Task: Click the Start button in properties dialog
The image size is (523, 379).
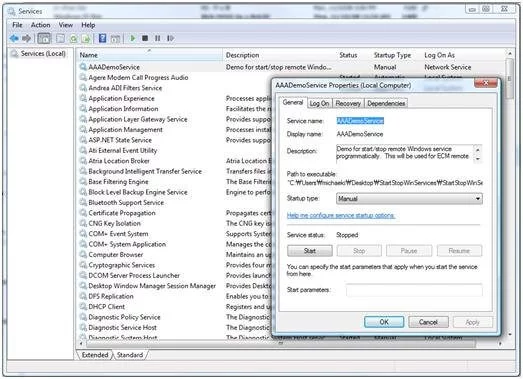Action: pyautogui.click(x=310, y=251)
